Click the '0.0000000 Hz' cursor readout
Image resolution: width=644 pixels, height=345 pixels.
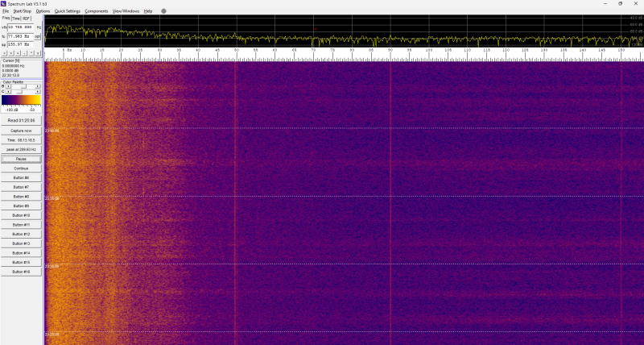[x=13, y=66]
